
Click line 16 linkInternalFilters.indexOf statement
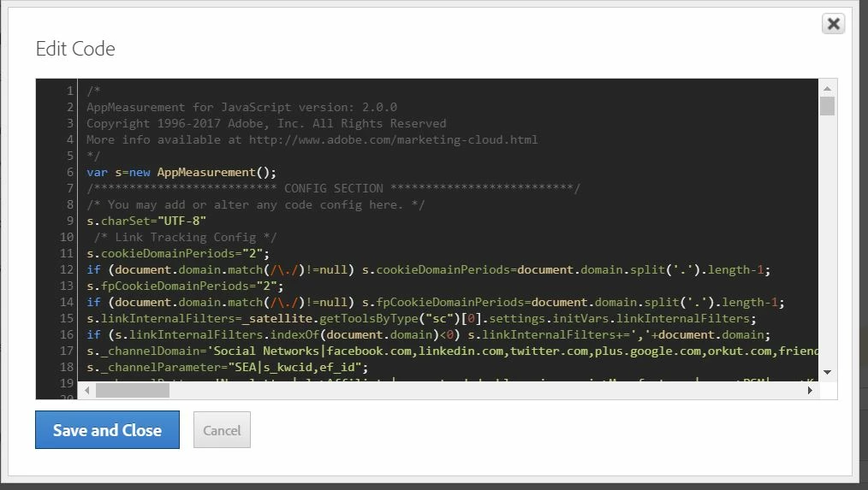click(x=429, y=334)
